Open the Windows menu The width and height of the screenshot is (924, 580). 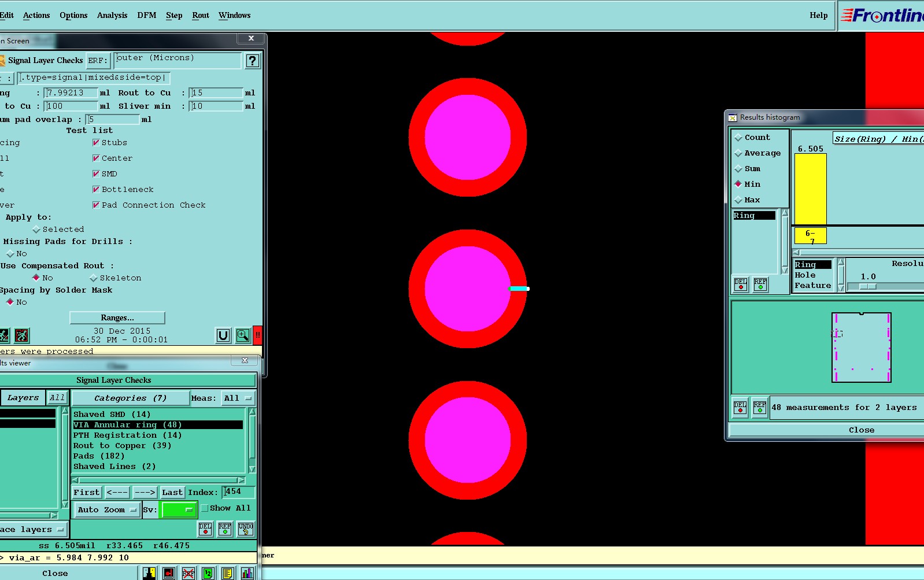coord(235,16)
